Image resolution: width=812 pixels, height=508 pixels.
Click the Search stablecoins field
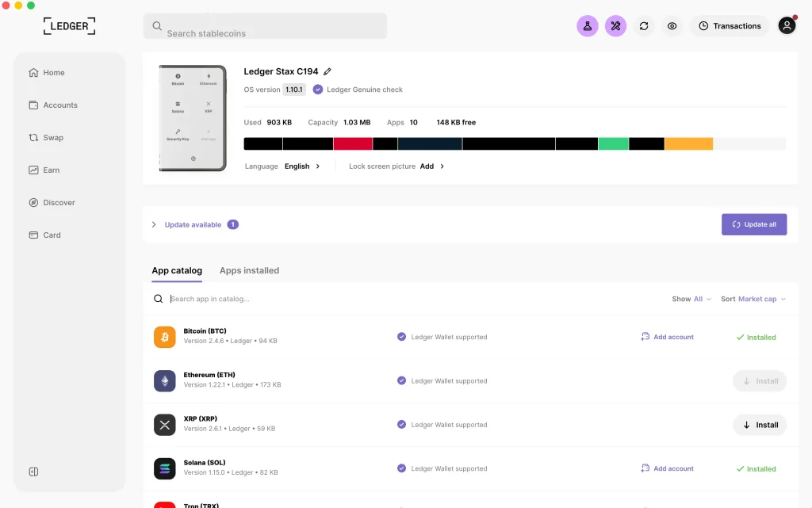point(265,26)
